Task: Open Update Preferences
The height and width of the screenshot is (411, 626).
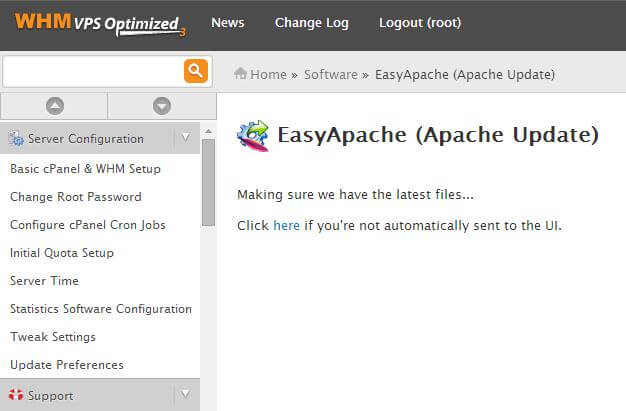Action: 67,365
